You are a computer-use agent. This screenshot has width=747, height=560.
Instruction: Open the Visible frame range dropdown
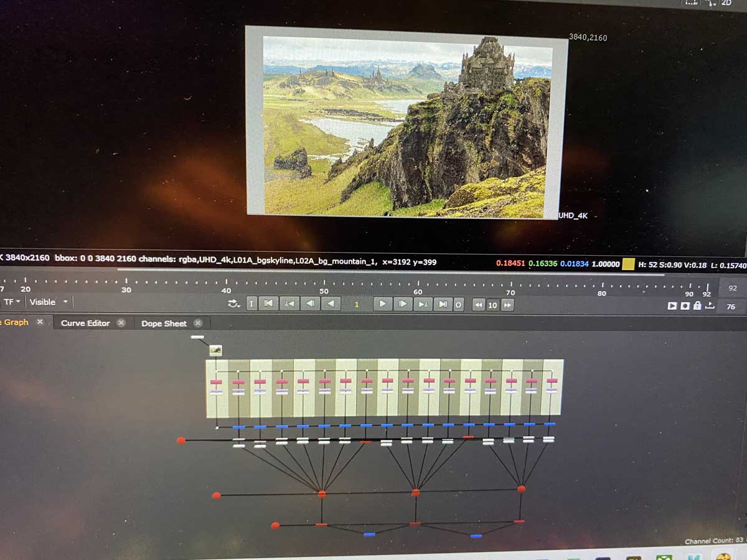49,302
